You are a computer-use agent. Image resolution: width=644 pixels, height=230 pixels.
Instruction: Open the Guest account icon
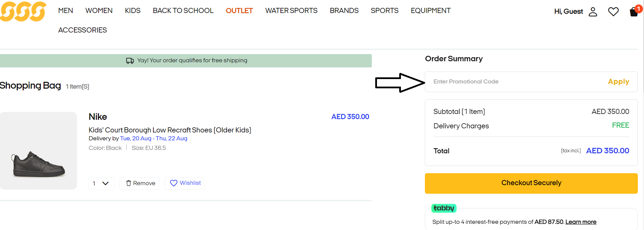[593, 12]
